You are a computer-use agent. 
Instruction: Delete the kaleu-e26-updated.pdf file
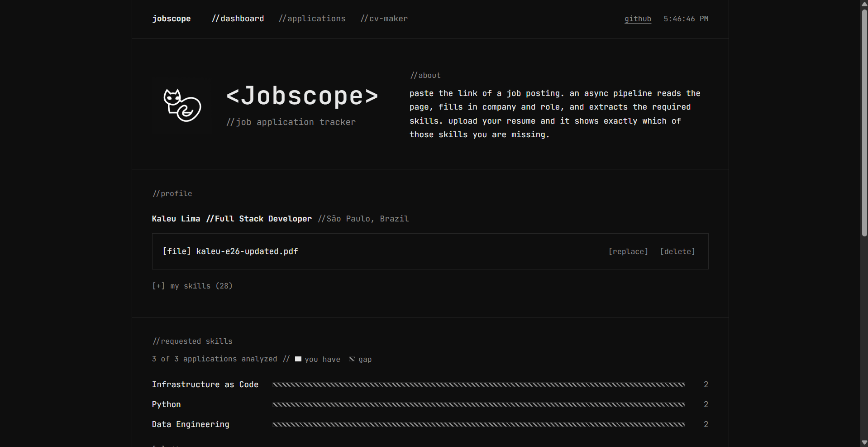point(677,251)
